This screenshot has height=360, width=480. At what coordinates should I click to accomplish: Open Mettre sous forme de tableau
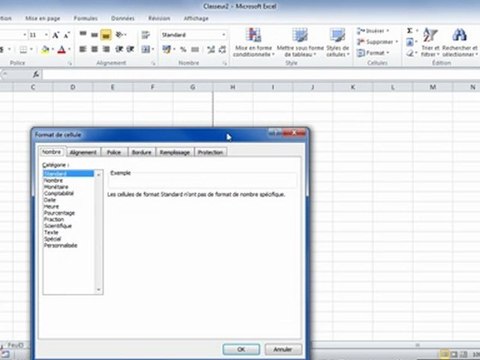pos(300,42)
